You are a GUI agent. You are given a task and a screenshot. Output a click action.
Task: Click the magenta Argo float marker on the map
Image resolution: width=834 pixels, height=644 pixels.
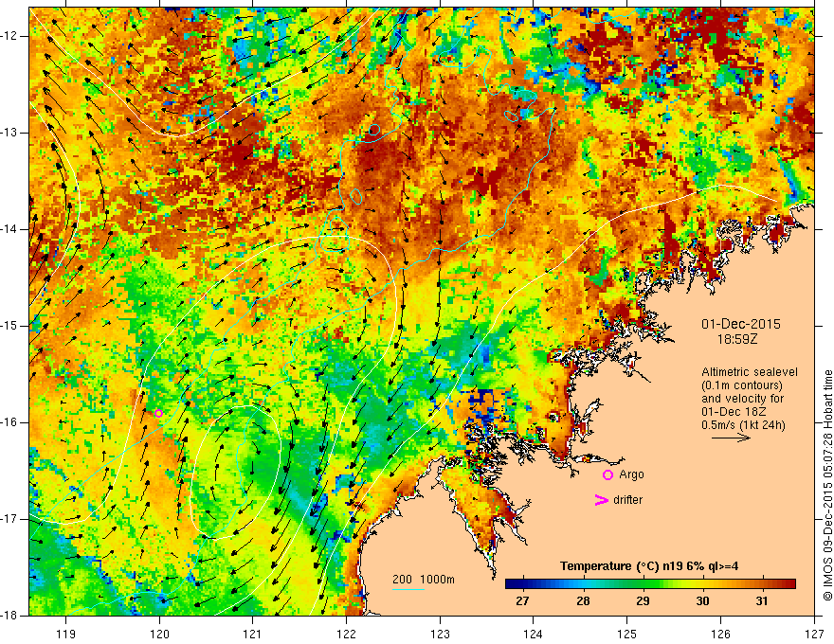pyautogui.click(x=158, y=414)
